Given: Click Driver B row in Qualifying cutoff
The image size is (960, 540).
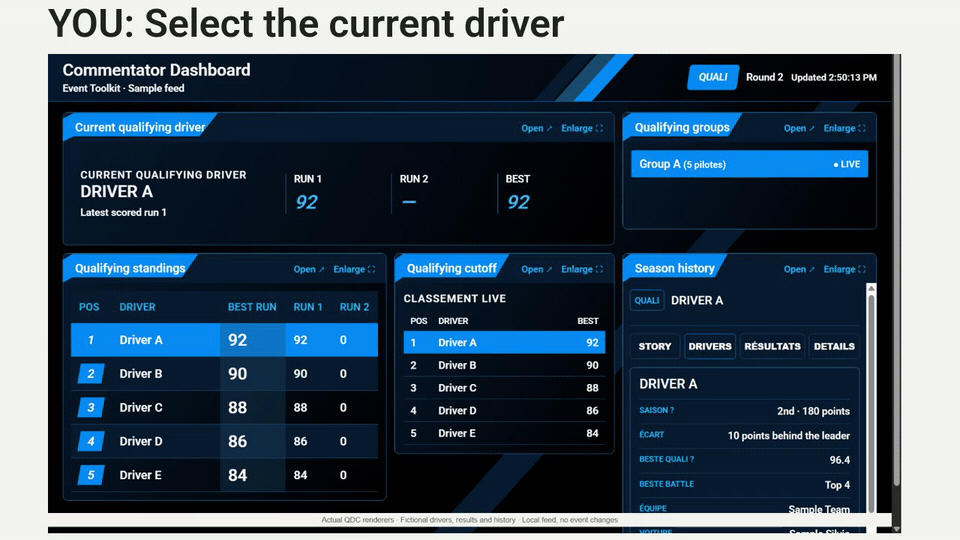Looking at the screenshot, I should tap(504, 365).
